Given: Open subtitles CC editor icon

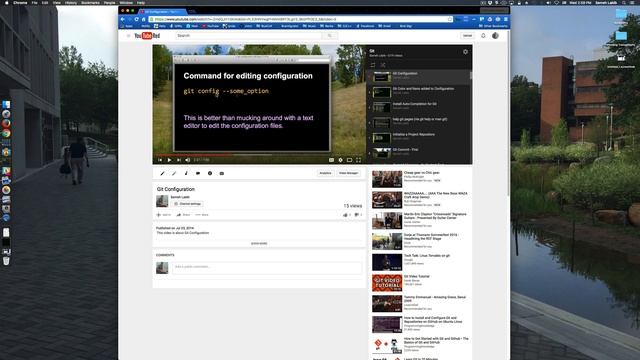Looking at the screenshot, I should [x=222, y=173].
